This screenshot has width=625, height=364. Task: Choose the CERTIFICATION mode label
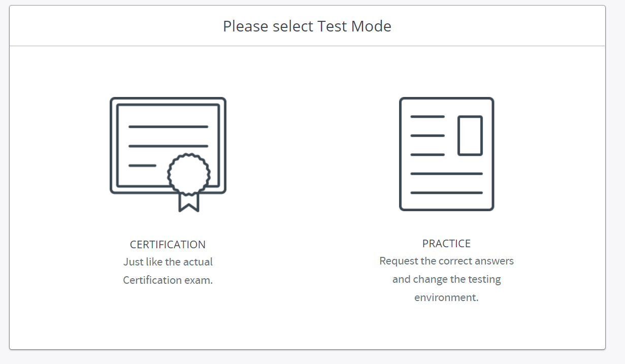(168, 245)
